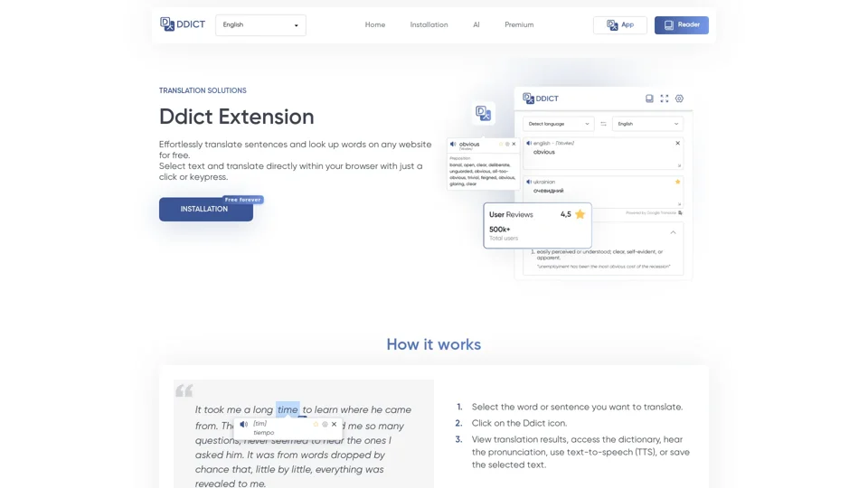Play pronunciation of the english source text
This screenshot has width=868, height=488.
[529, 143]
